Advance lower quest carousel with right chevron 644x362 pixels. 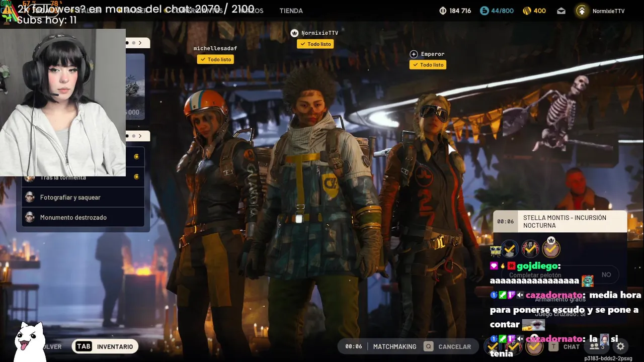(x=140, y=136)
